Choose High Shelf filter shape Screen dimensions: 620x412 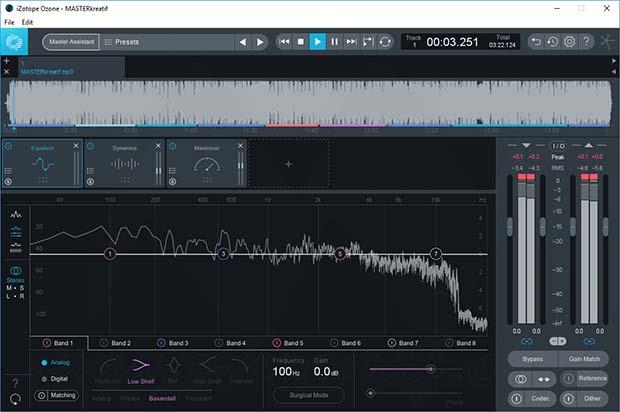tap(207, 371)
